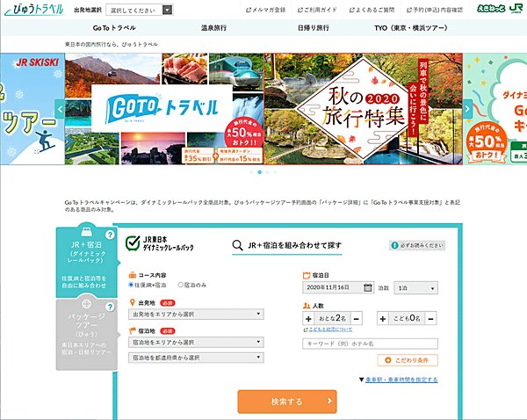Click the orange 検索する button
The width and height of the screenshot is (527, 420).
point(287,402)
